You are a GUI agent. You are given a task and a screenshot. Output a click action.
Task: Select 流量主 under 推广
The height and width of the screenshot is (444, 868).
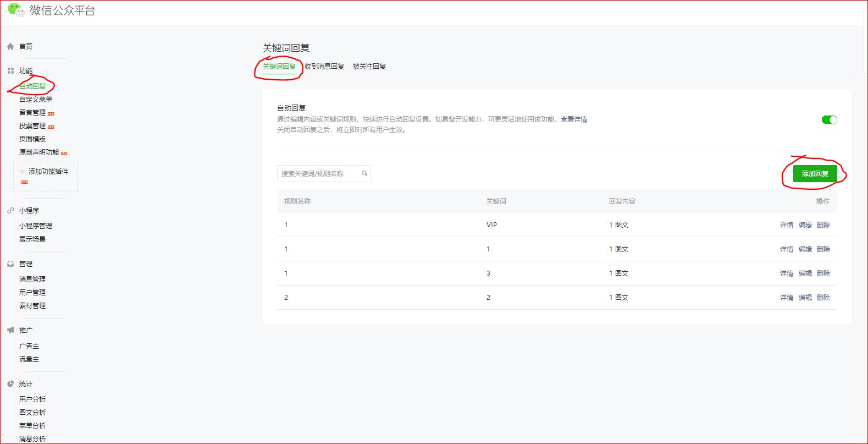[x=29, y=359]
